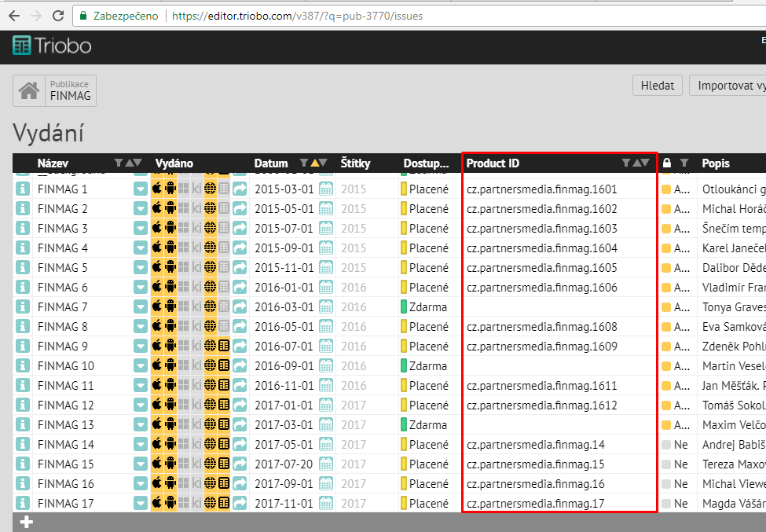Click the Štítky column header
This screenshot has height=532, width=766.
coord(355,163)
